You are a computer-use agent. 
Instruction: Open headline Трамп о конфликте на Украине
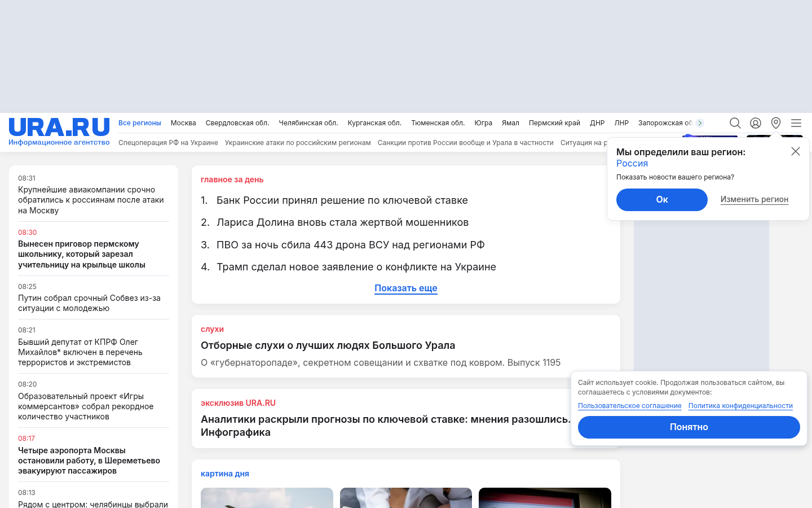356,267
